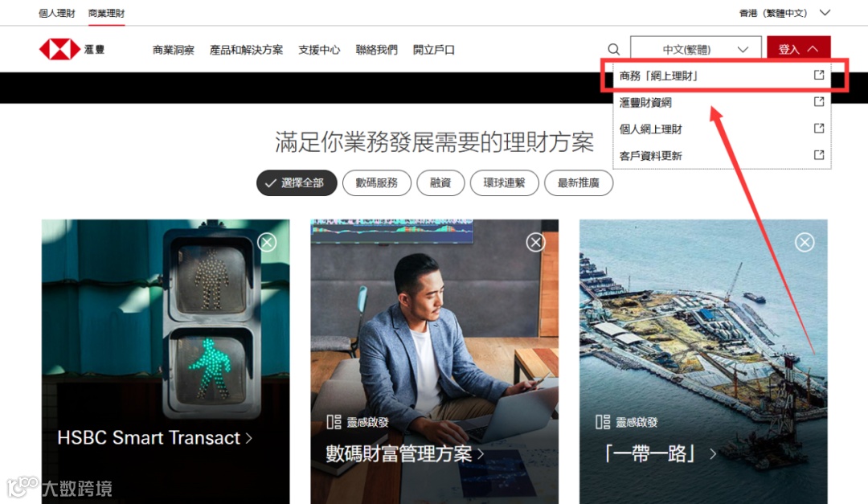Open the 支援中心 menu
This screenshot has height=504, width=868.
click(x=319, y=50)
